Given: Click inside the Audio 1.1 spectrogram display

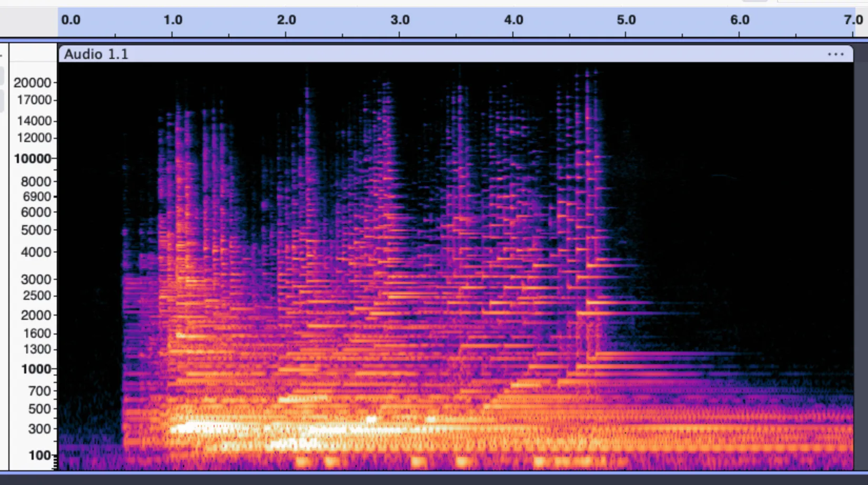Looking at the screenshot, I should [x=456, y=266].
